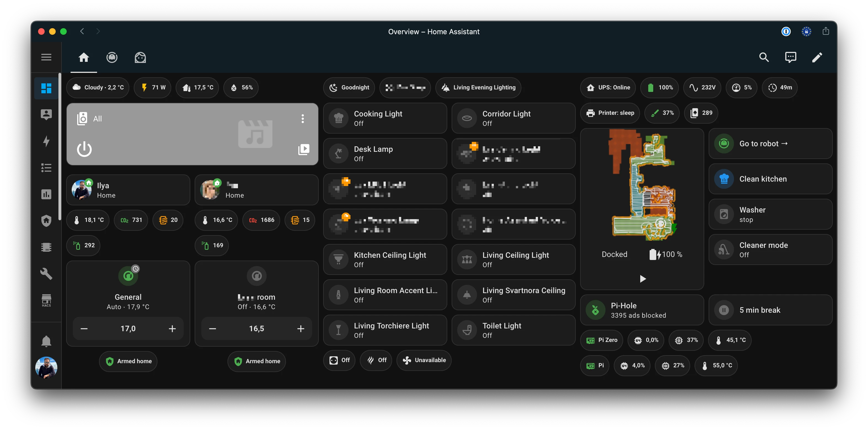The height and width of the screenshot is (430, 868).
Task: Open the notifications bell
Action: (x=46, y=341)
